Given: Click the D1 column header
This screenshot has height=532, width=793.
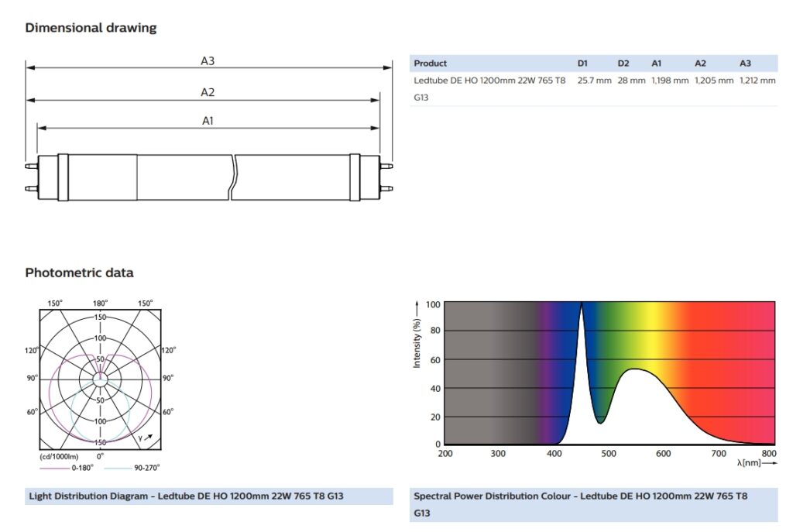Looking at the screenshot, I should [583, 63].
